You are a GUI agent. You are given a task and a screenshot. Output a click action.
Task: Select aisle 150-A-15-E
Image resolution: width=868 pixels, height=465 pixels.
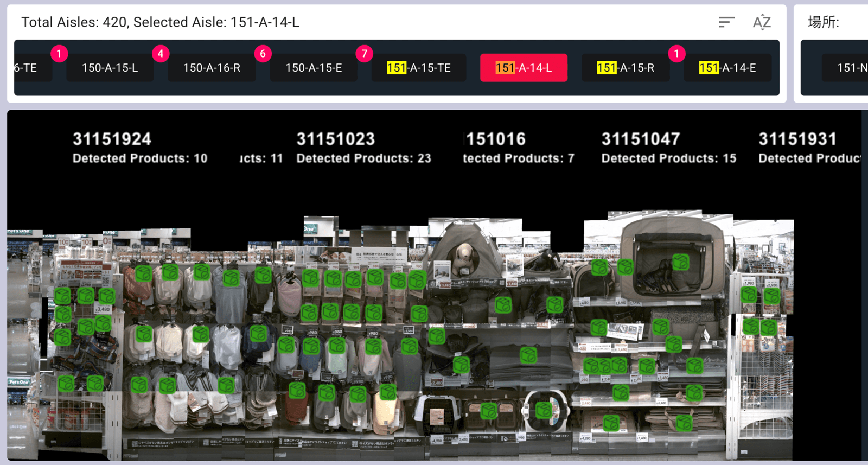click(314, 68)
